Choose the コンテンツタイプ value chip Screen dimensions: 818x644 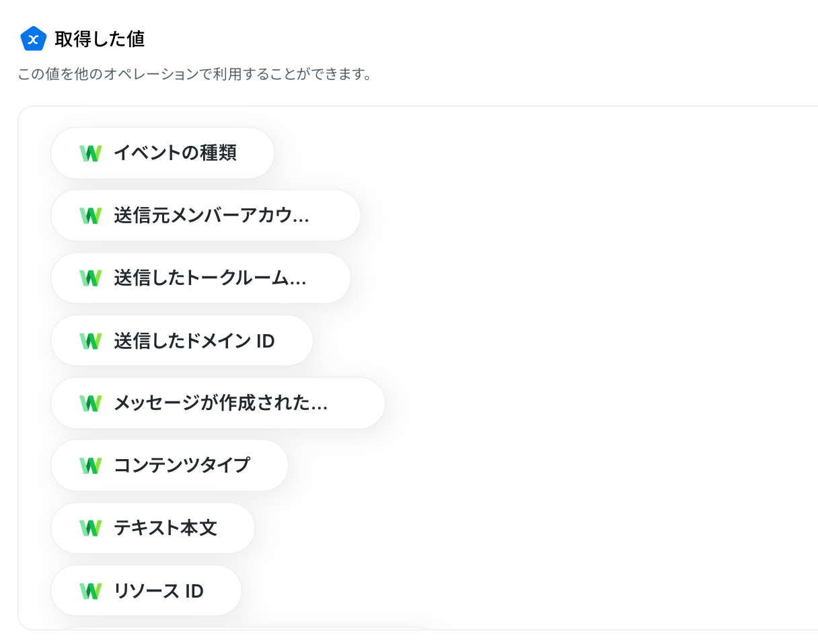point(170,465)
